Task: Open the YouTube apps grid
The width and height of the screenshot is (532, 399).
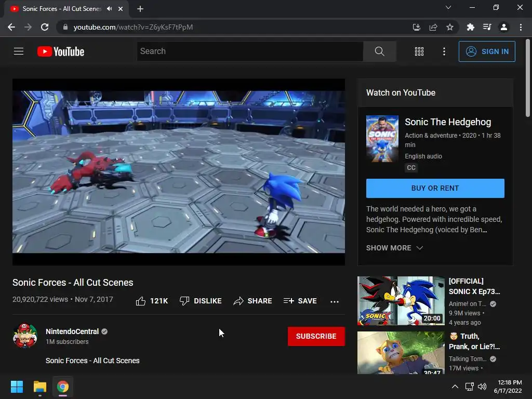Action: tap(419, 51)
